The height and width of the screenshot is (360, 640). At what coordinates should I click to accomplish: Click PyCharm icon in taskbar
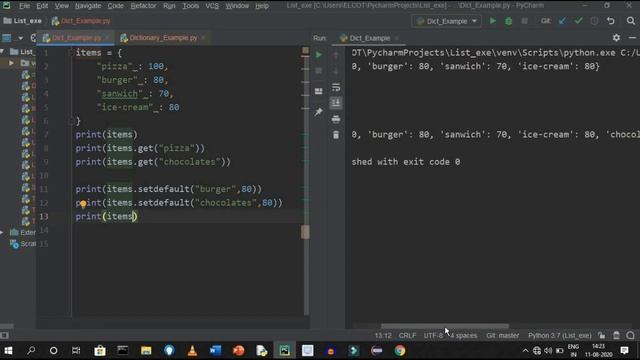click(x=284, y=351)
